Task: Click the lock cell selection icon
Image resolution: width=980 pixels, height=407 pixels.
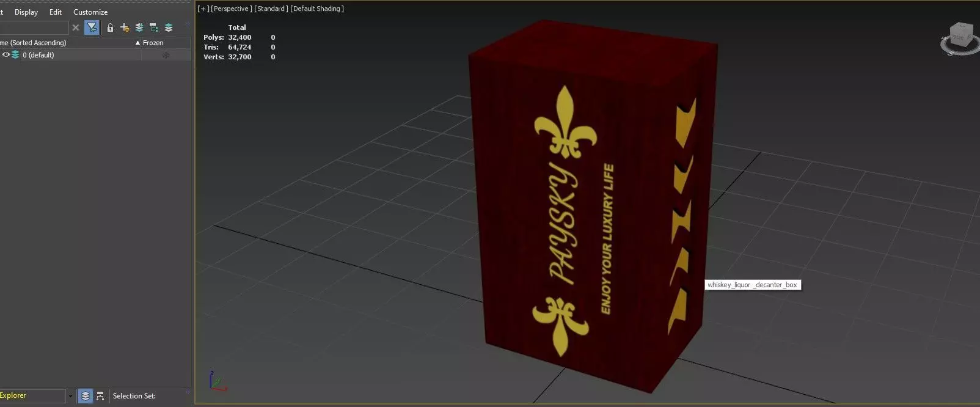Action: tap(110, 28)
